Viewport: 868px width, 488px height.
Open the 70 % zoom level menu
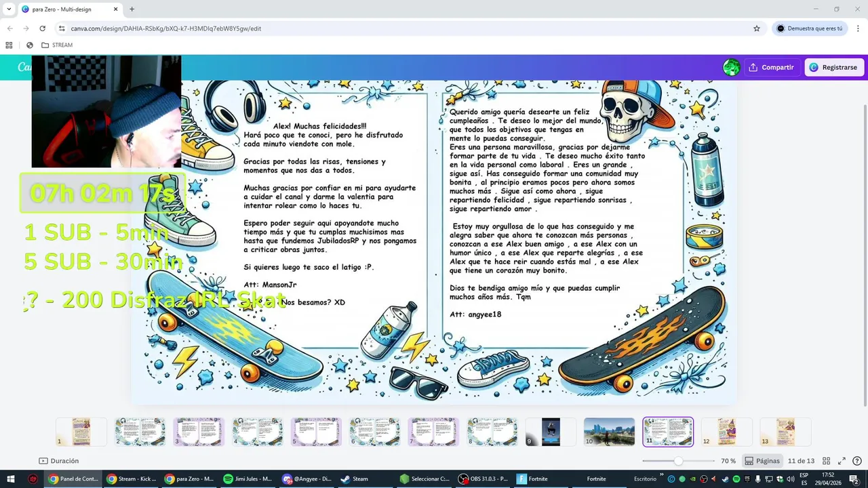point(728,461)
